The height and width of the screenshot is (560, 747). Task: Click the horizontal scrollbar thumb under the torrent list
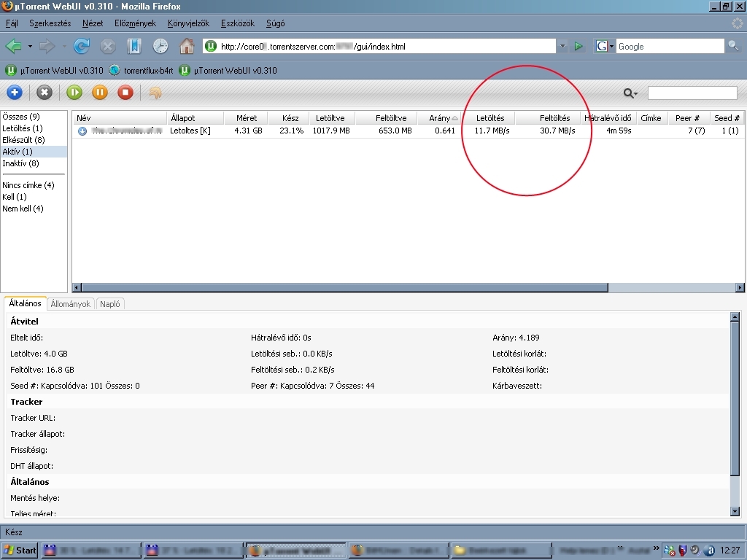click(343, 288)
